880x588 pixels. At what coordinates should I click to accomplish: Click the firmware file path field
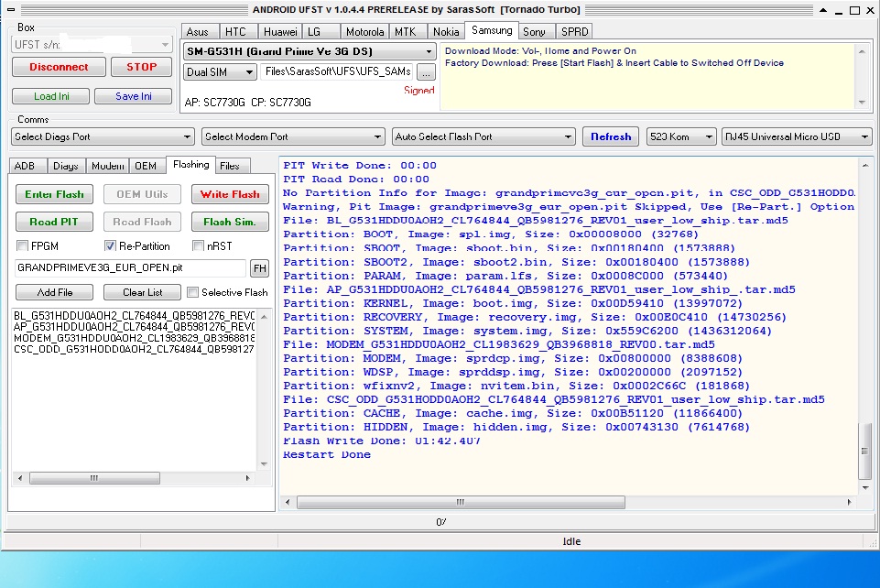pyautogui.click(x=338, y=71)
